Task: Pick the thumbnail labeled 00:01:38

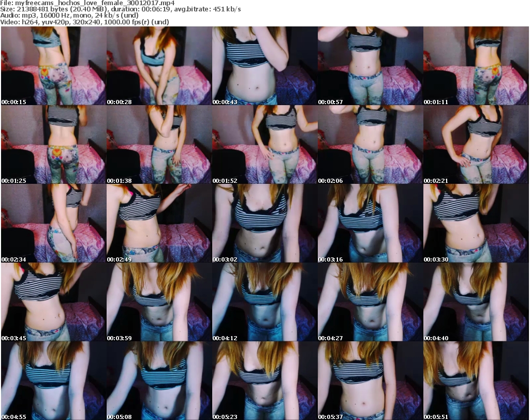Action: point(159,144)
